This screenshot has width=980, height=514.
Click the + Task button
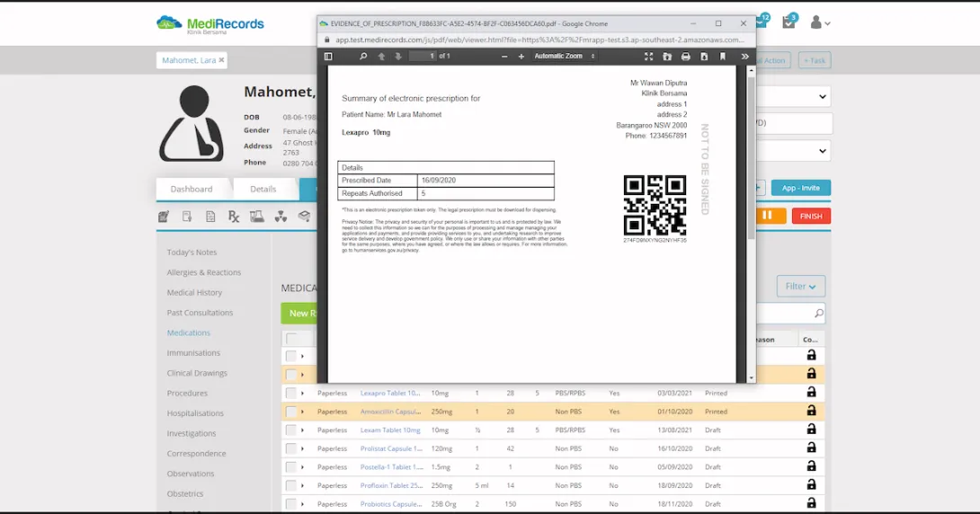[815, 60]
